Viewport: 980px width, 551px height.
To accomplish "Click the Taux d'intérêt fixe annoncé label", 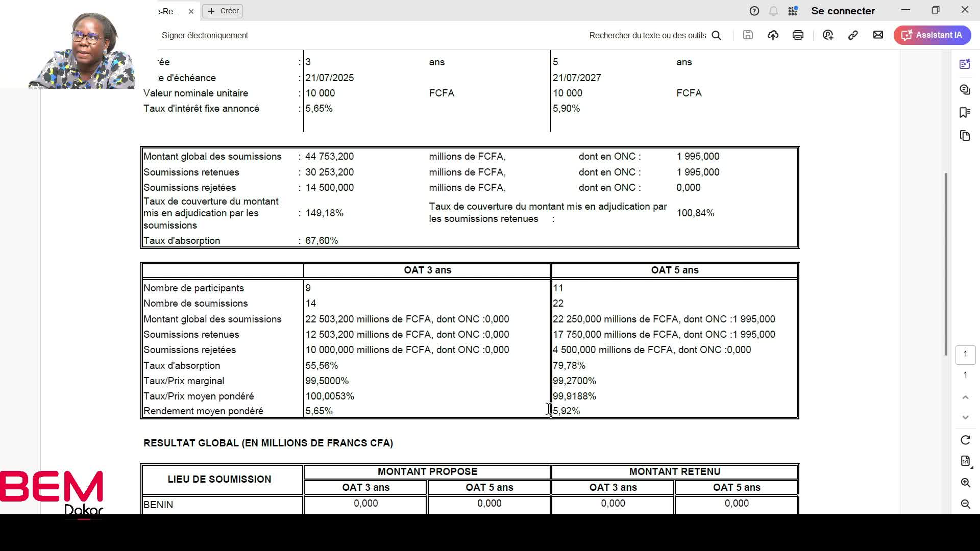I will pos(201,109).
